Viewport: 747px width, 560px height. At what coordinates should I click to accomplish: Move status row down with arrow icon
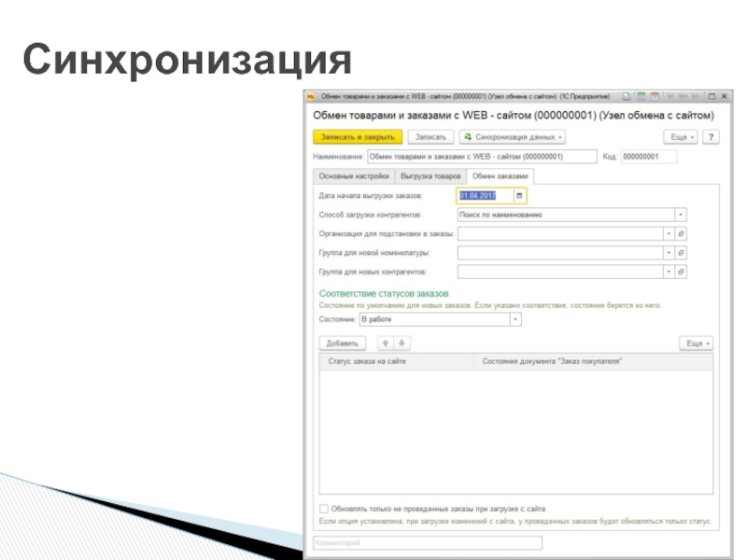coord(402,343)
